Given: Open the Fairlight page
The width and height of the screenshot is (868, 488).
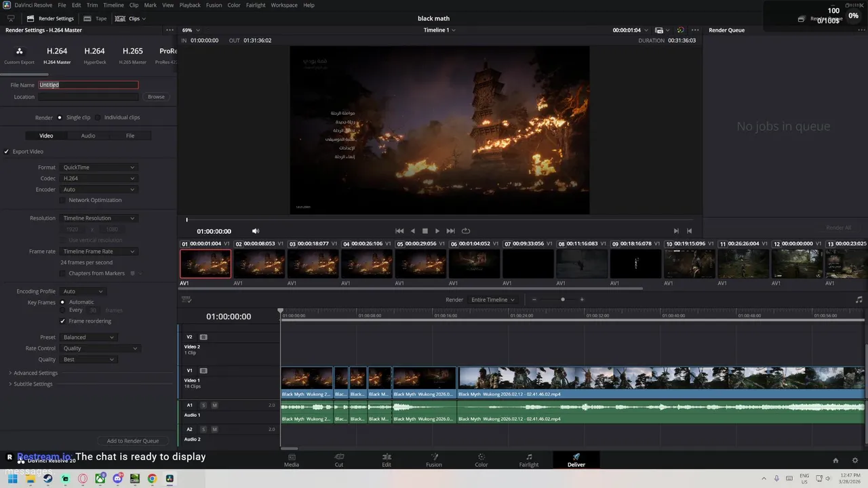Looking at the screenshot, I should [529, 460].
